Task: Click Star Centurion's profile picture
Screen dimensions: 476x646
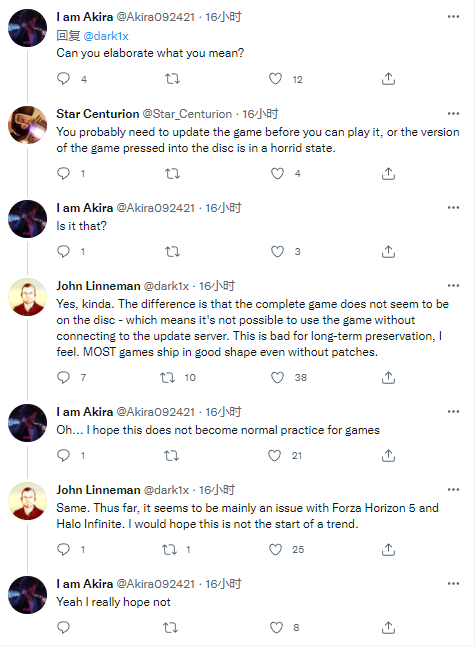Action: coord(28,125)
